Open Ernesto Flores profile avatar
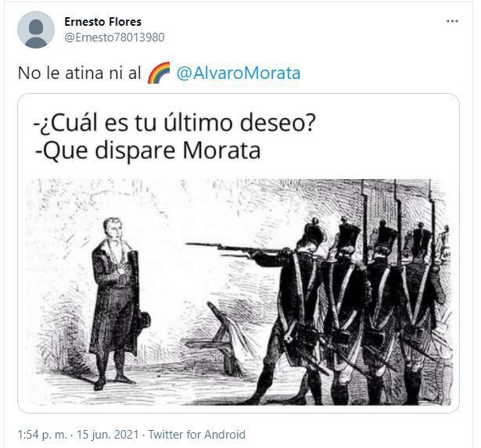Viewport: 481px width, 448px height. (36, 30)
